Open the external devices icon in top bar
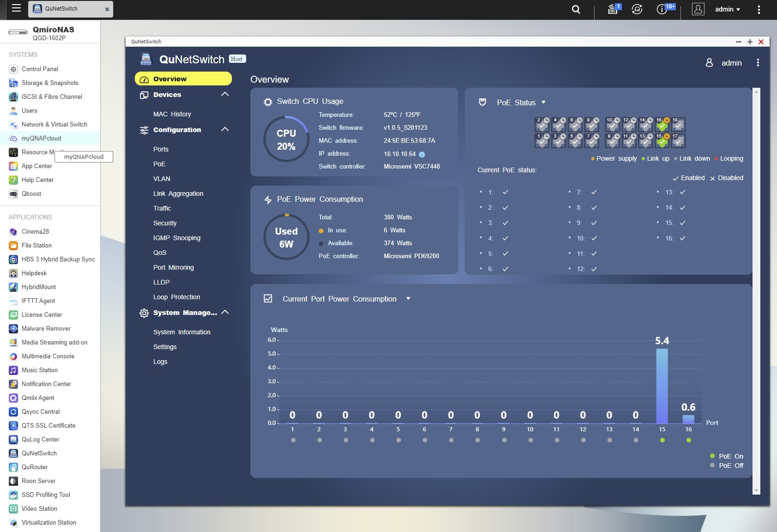The width and height of the screenshot is (777, 532). tap(637, 9)
